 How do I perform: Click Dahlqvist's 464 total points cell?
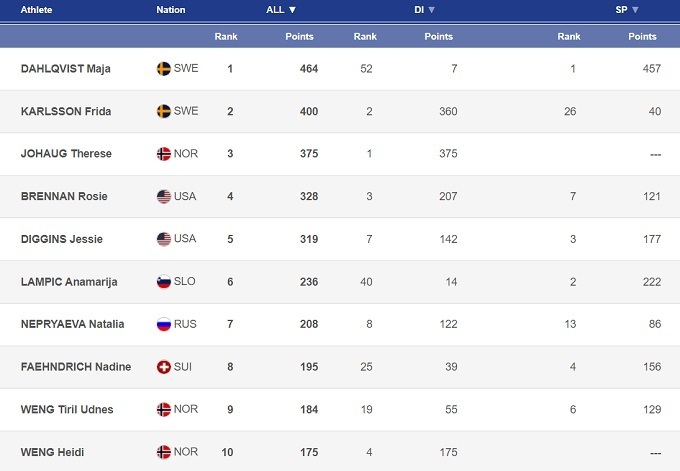coord(306,69)
